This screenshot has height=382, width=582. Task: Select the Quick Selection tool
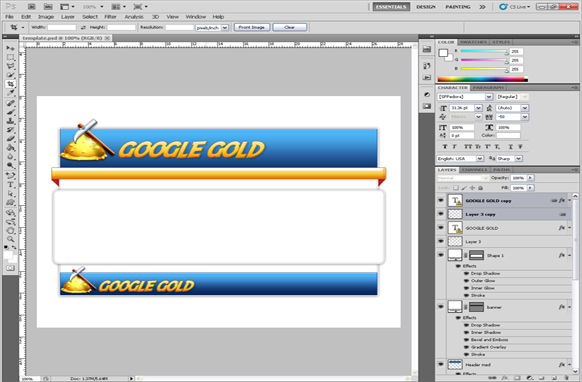click(x=10, y=75)
